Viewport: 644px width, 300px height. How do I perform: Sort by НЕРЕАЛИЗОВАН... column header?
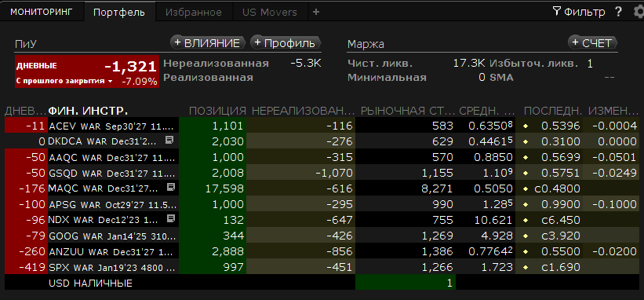[x=303, y=111]
